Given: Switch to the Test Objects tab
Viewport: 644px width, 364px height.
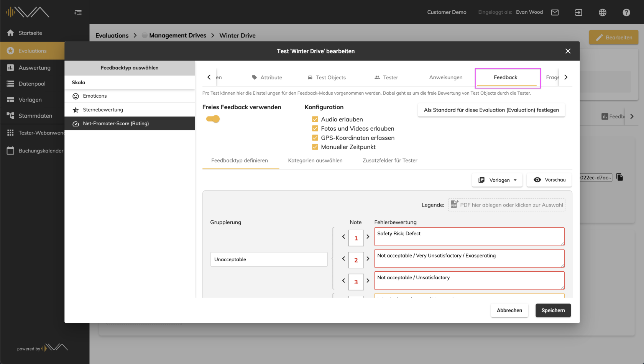Looking at the screenshot, I should pyautogui.click(x=327, y=77).
